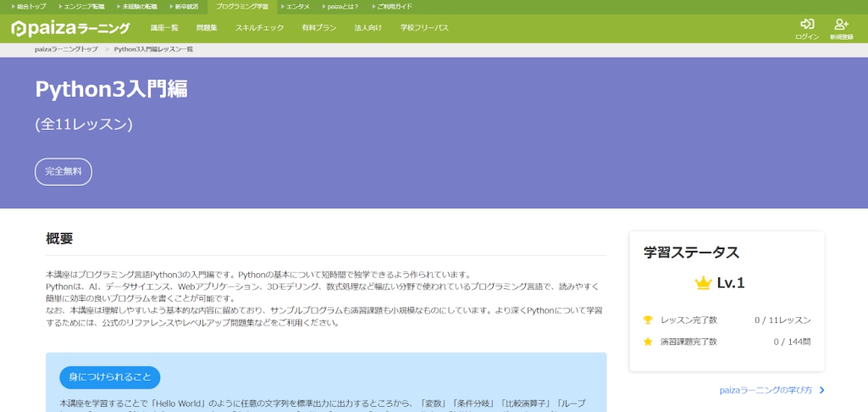The height and width of the screenshot is (412, 868).
Task: Click the 0 / 11レッスン value
Action: pos(782,320)
